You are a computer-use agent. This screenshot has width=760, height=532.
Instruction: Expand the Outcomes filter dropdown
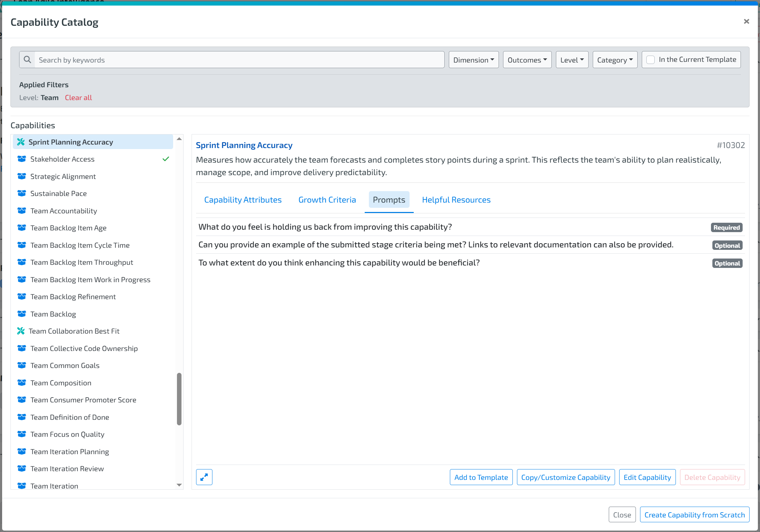[x=527, y=60]
